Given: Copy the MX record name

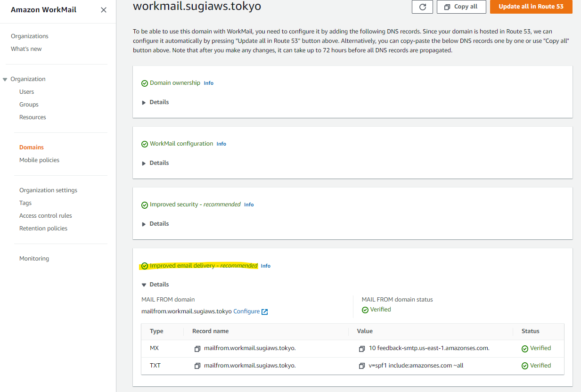Looking at the screenshot, I should click(197, 349).
